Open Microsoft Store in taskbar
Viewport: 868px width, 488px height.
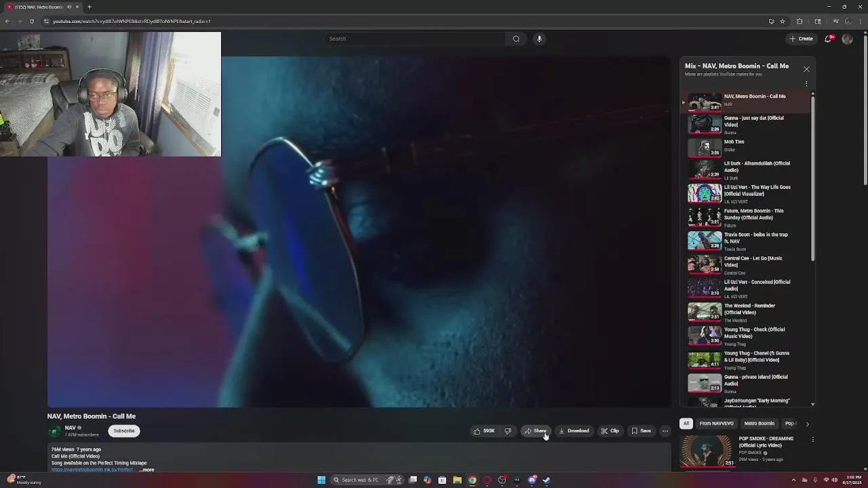point(442,480)
